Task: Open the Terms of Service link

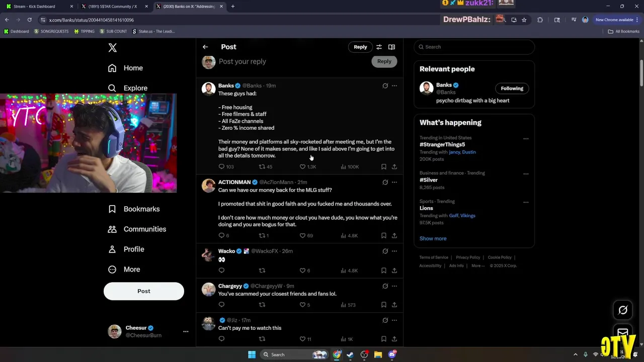Action: click(434, 257)
